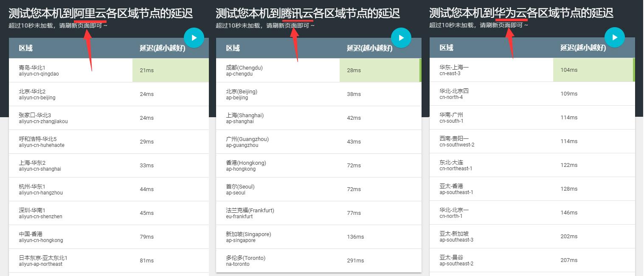Select the 法兰克福(Frankfurt) row

pos(319,213)
